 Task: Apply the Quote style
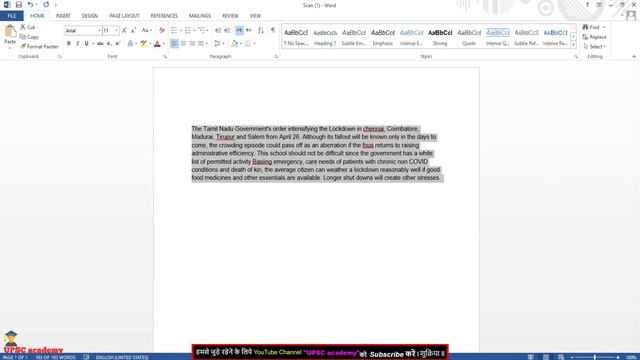(x=469, y=37)
